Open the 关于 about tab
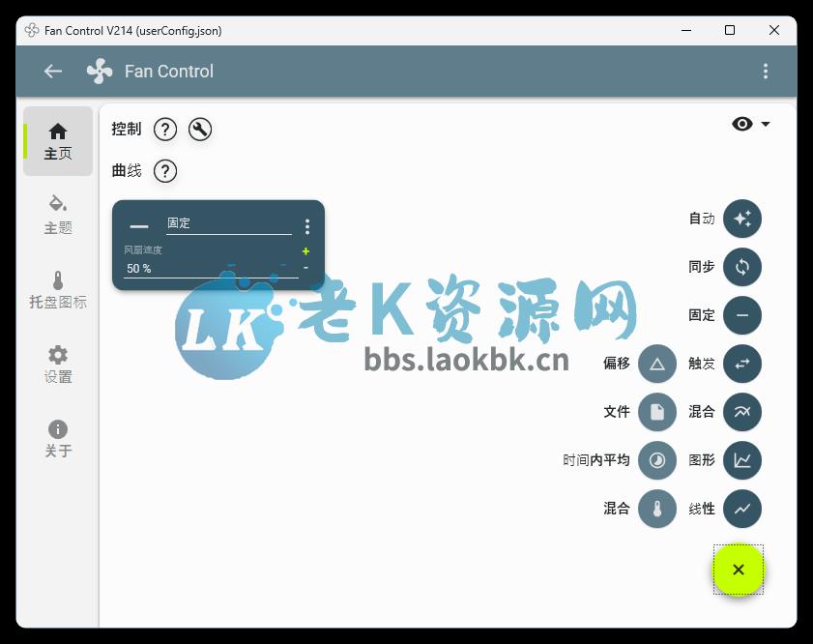Viewport: 813px width, 644px height. (58, 438)
